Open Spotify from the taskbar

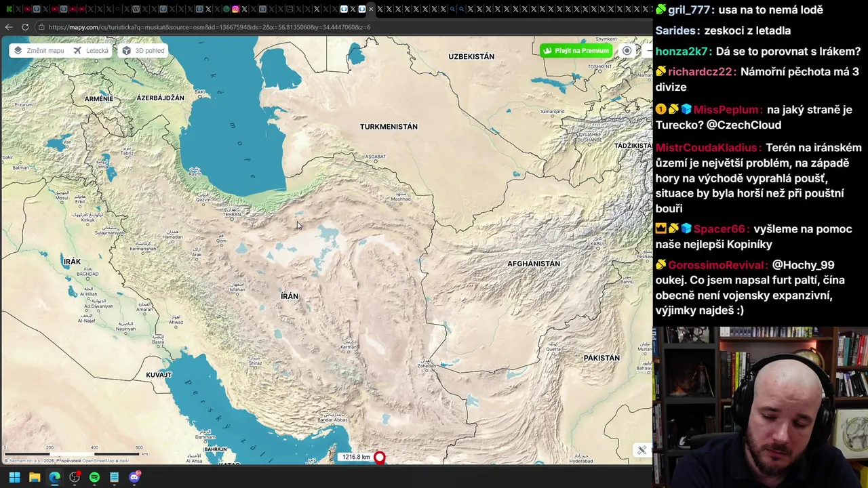pyautogui.click(x=94, y=477)
